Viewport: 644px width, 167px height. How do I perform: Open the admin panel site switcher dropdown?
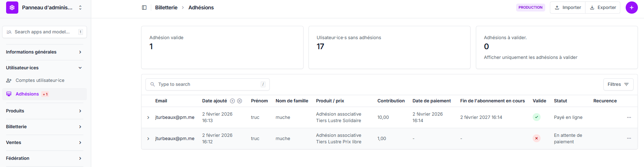pos(80,8)
